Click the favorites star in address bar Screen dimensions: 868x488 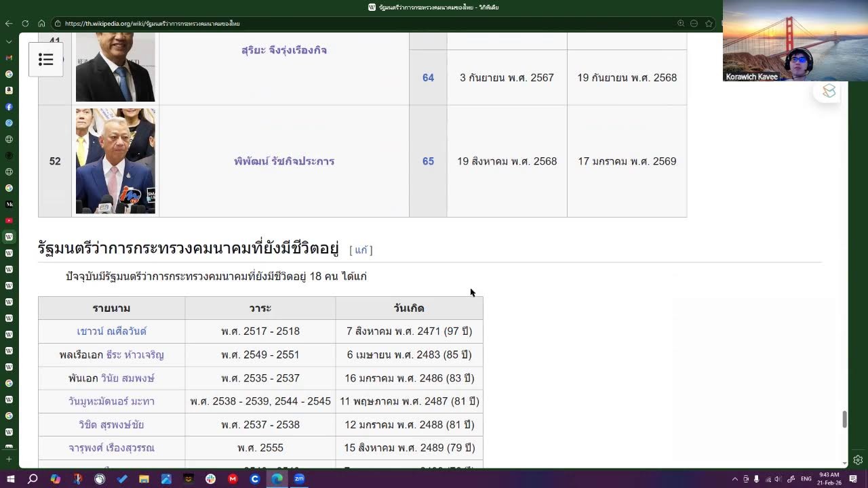[709, 23]
